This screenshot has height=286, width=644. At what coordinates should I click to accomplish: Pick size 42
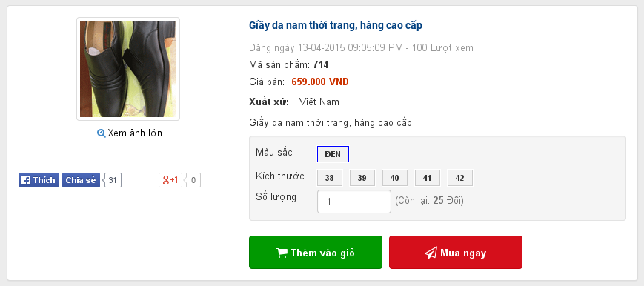click(x=460, y=178)
